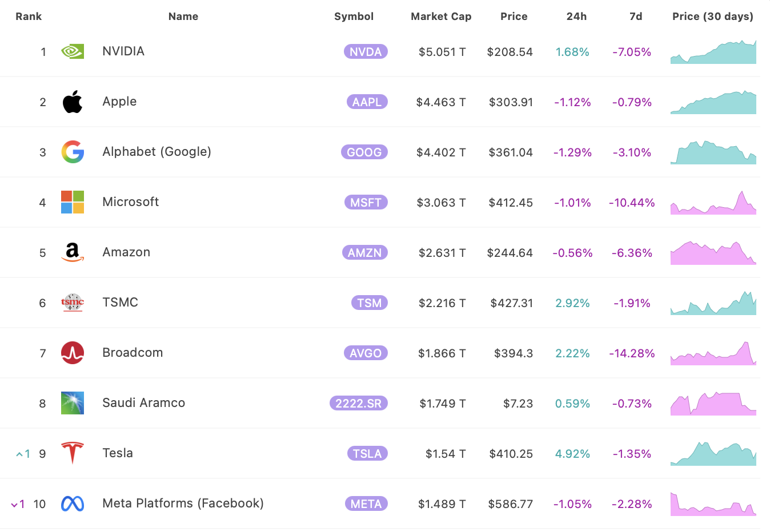Click the AMZN ticker badge
The width and height of the screenshot is (770, 532).
[365, 253]
